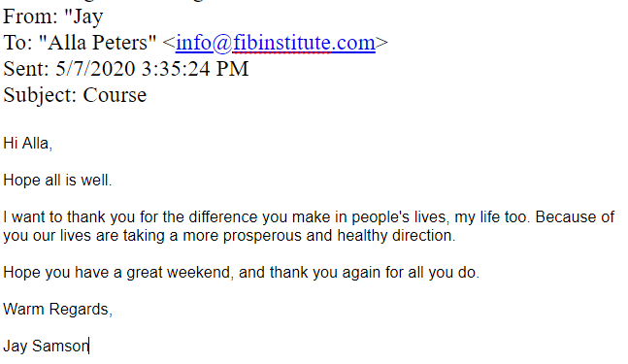The image size is (628, 364).
Task: Place cursor after Jay Samson signature
Action: click(x=89, y=346)
